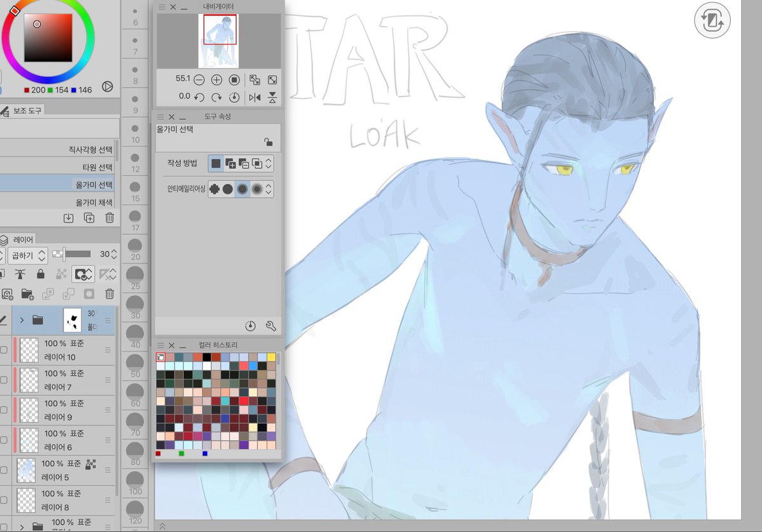This screenshot has width=762, height=532.
Task: Open the navigator panel menu
Action: click(161, 6)
